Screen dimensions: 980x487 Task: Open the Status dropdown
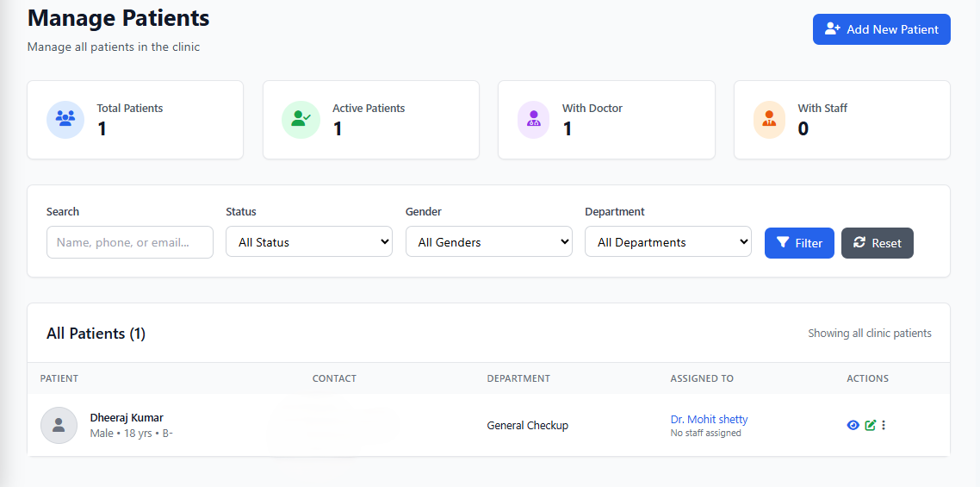click(309, 242)
